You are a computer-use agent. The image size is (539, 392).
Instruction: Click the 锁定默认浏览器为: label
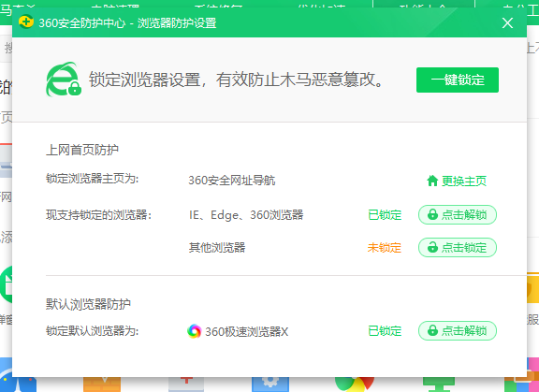click(x=92, y=331)
